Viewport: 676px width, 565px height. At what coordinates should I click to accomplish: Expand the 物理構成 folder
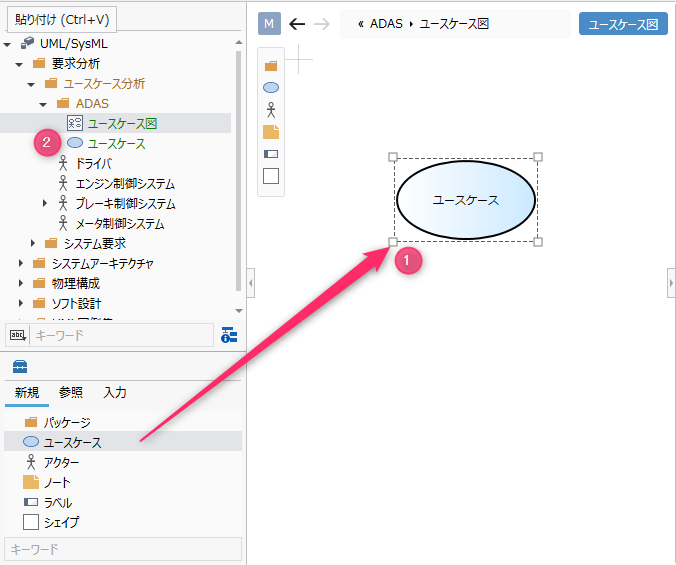click(x=20, y=283)
